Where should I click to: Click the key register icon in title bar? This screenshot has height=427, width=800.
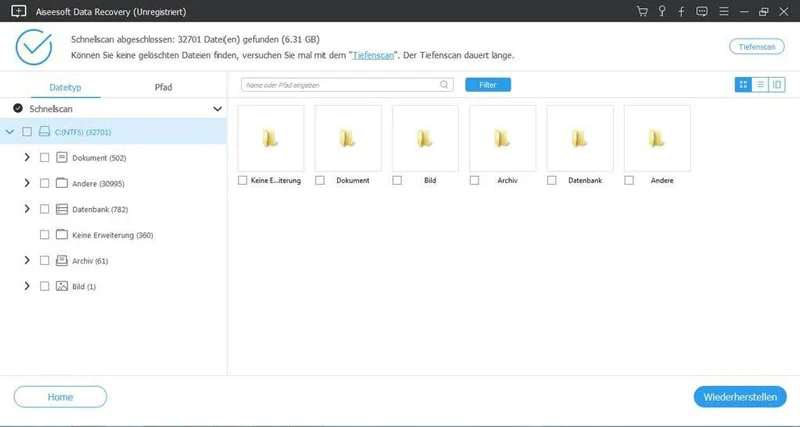662,11
